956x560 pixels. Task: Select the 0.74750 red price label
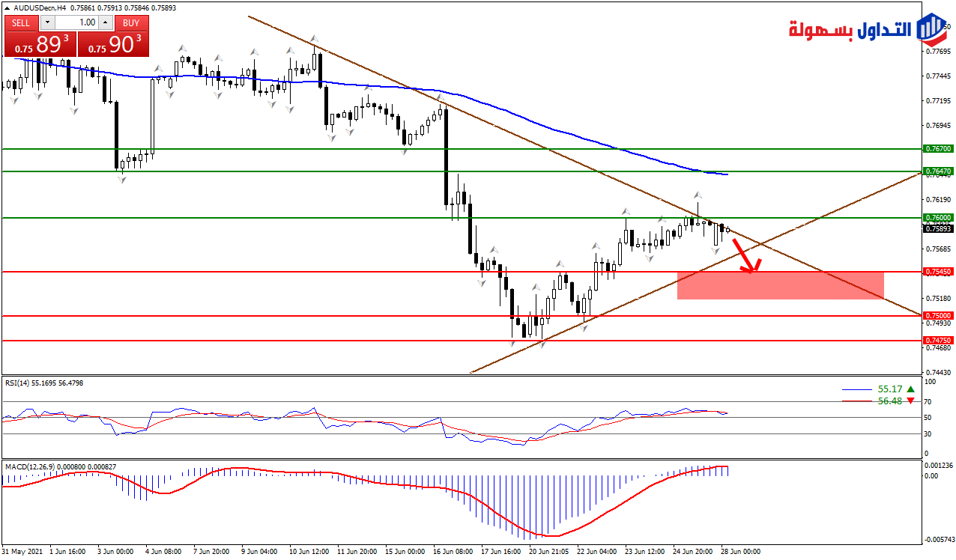click(x=937, y=341)
